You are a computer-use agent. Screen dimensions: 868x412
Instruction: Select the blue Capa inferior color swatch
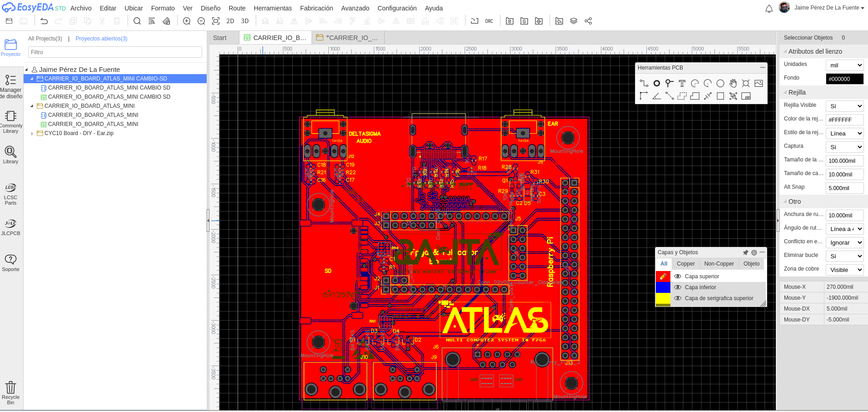(663, 287)
